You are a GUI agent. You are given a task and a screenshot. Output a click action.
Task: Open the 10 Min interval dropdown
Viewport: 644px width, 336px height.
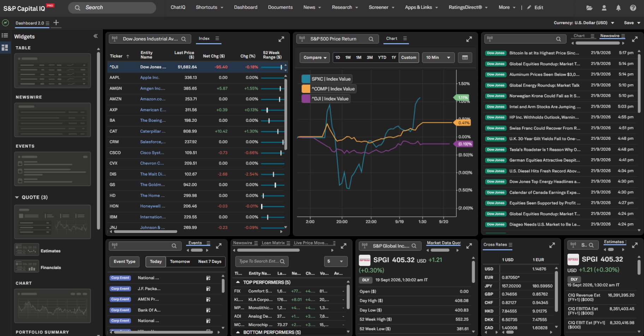click(438, 58)
